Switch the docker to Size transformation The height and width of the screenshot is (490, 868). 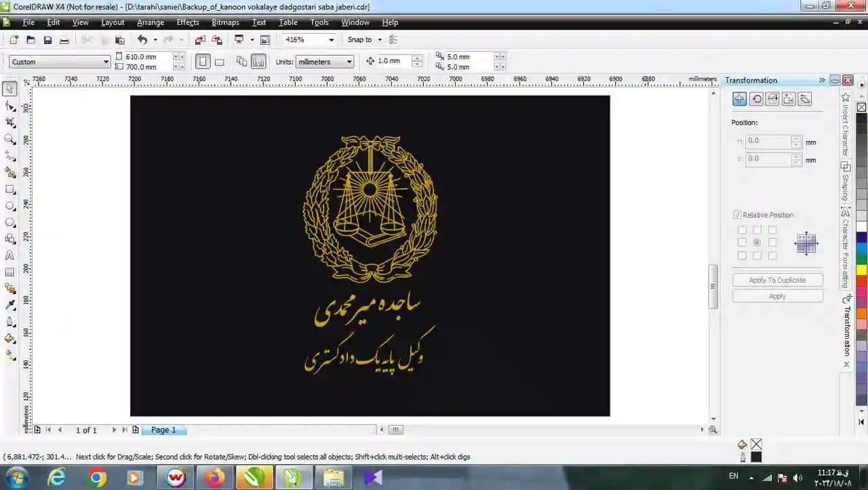coord(789,99)
